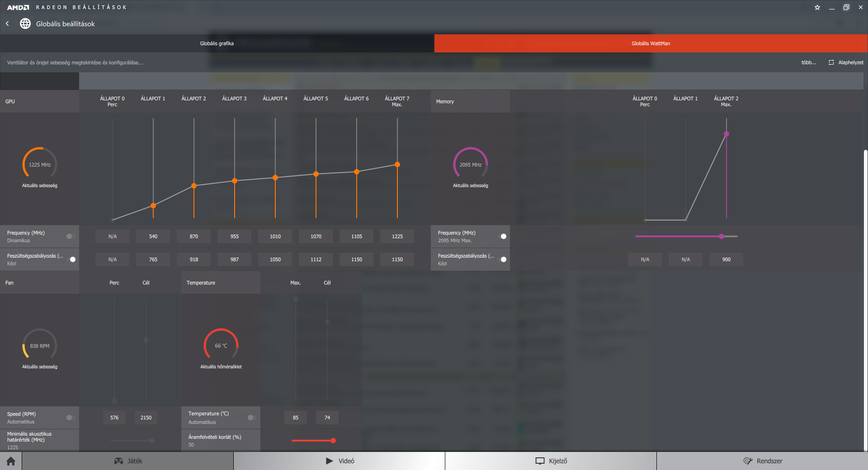Click the Állapot 7 Max. point on GPU graph
The width and height of the screenshot is (868, 470).
(x=397, y=164)
